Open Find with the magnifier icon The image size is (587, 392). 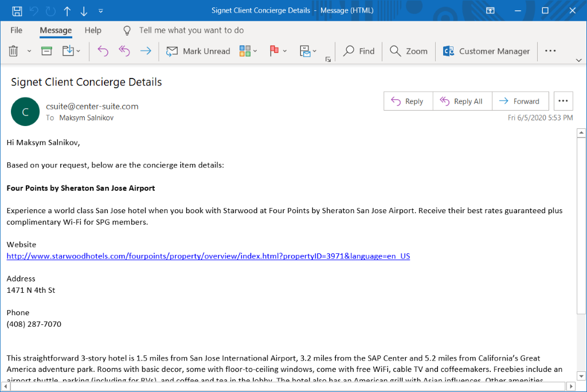click(x=359, y=51)
